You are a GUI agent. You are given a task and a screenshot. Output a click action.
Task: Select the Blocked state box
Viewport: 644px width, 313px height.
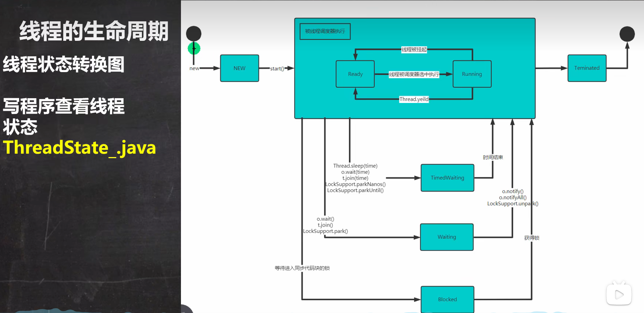(x=448, y=299)
